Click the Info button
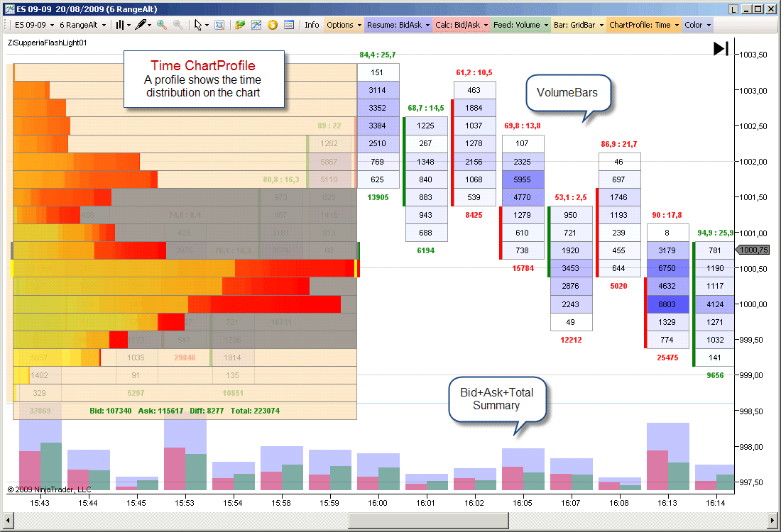Image resolution: width=781 pixels, height=532 pixels. (x=312, y=25)
